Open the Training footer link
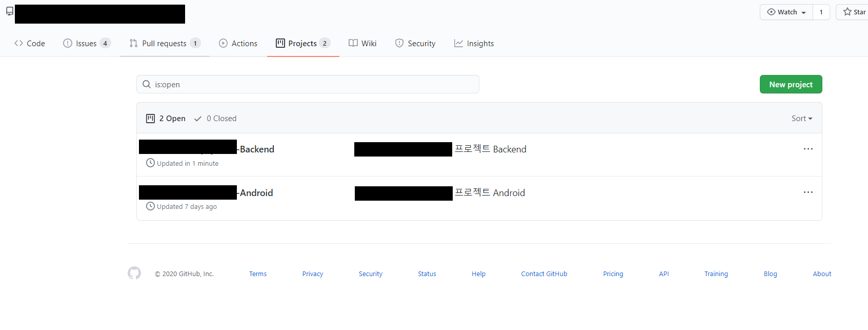Image resolution: width=868 pixels, height=330 pixels. [x=716, y=274]
